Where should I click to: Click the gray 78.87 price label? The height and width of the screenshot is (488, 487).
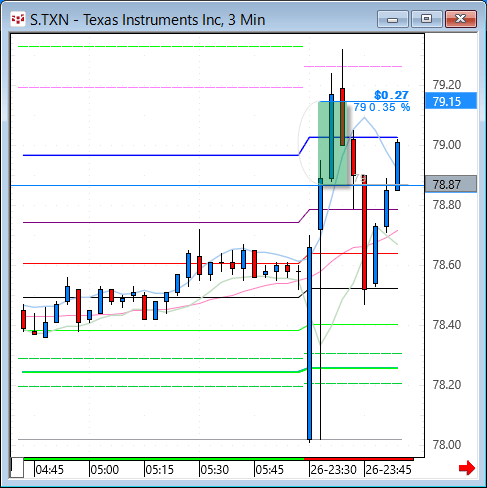(x=451, y=184)
